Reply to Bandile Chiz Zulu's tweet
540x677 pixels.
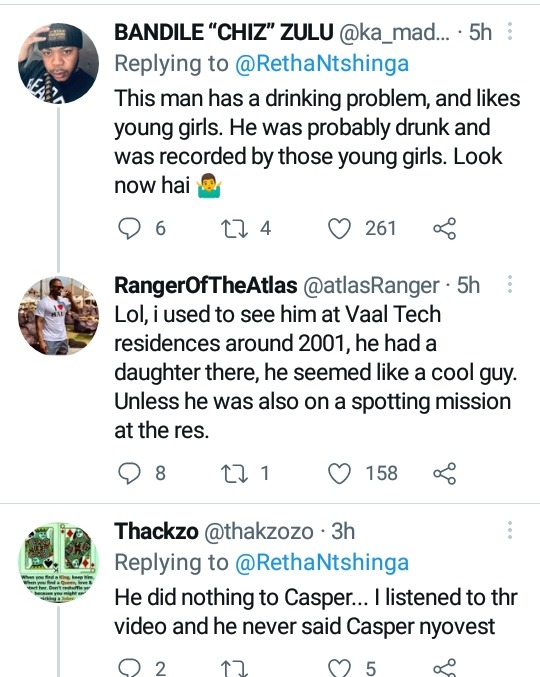point(129,228)
